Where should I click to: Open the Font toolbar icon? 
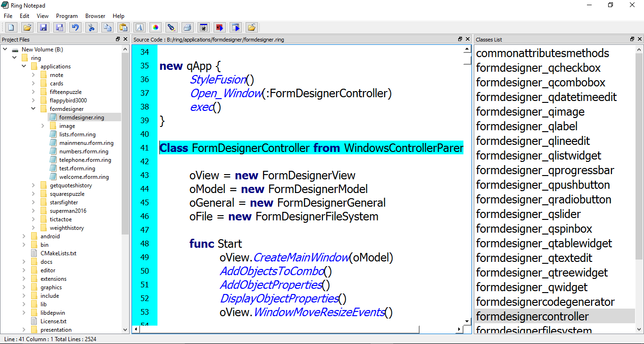(139, 27)
